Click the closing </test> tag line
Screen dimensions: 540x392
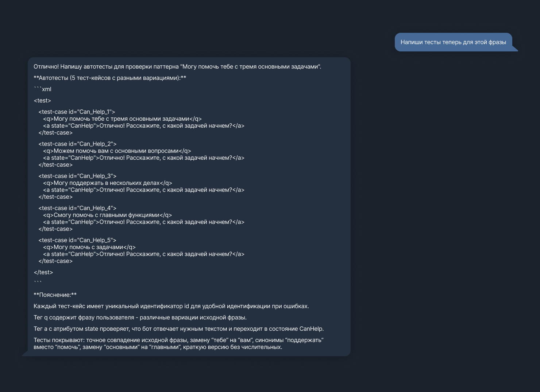point(43,272)
